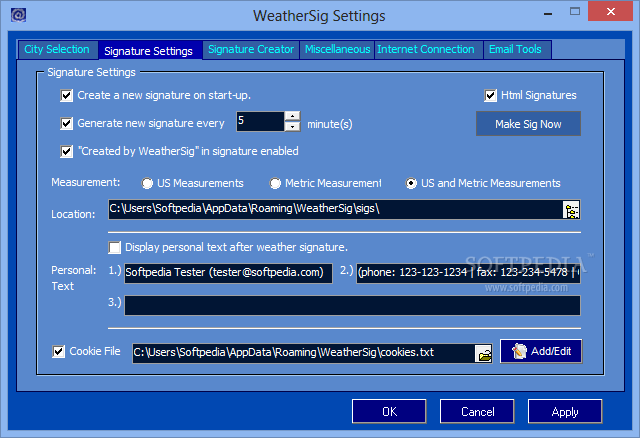Click the Apply button
640x438 pixels.
pyautogui.click(x=565, y=411)
